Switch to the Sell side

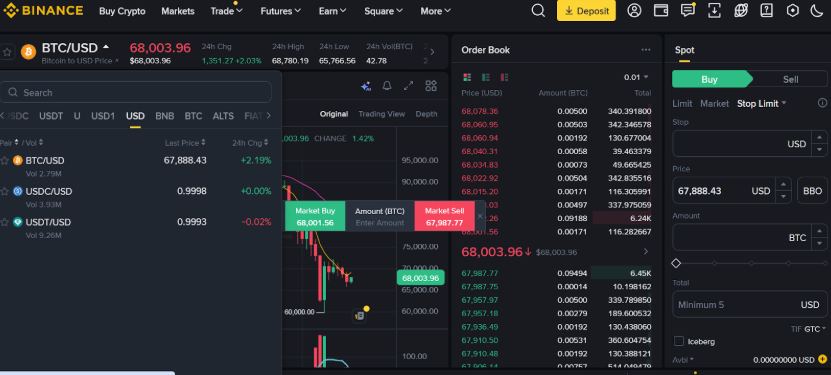coord(790,79)
